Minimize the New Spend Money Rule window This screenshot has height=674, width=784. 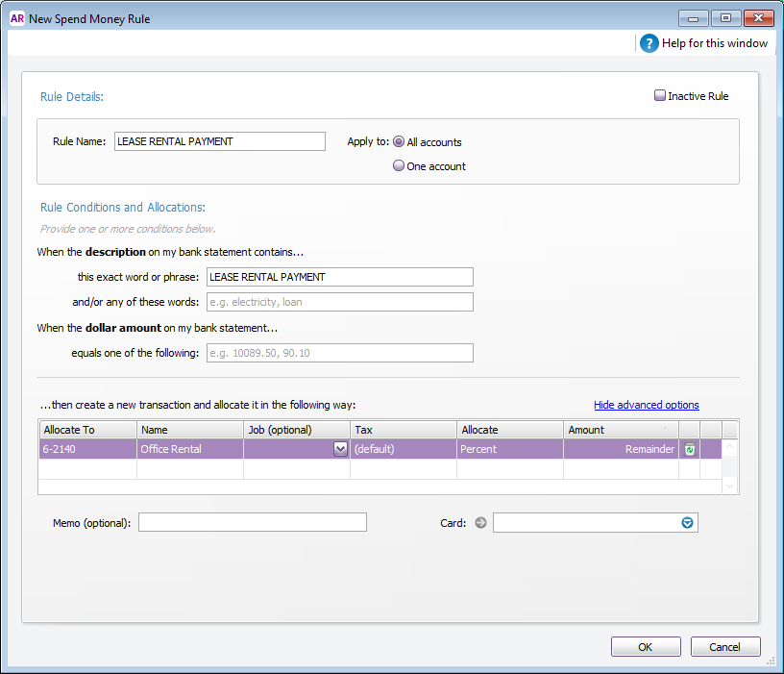pyautogui.click(x=694, y=18)
